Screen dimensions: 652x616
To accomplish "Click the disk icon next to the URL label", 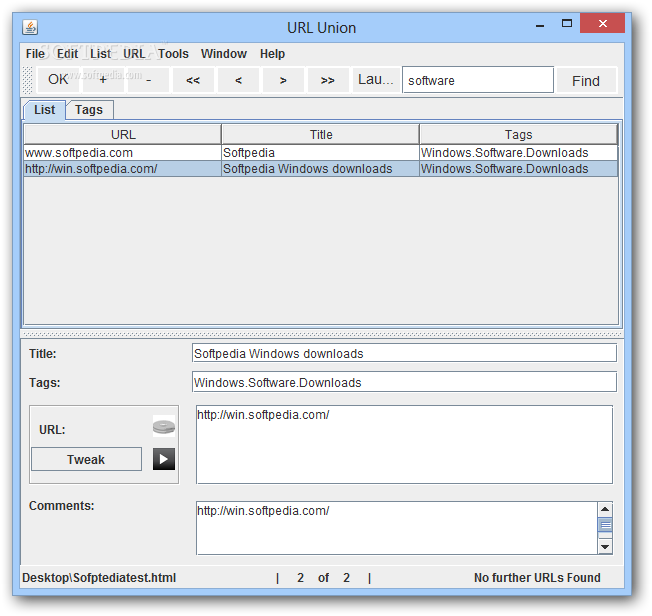I will coord(164,426).
